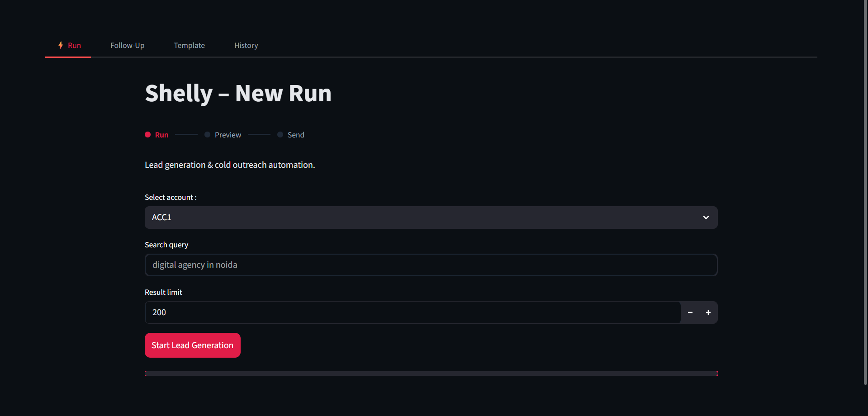This screenshot has height=416, width=868.
Task: Expand account list via chevron arrow
Action: tap(706, 217)
